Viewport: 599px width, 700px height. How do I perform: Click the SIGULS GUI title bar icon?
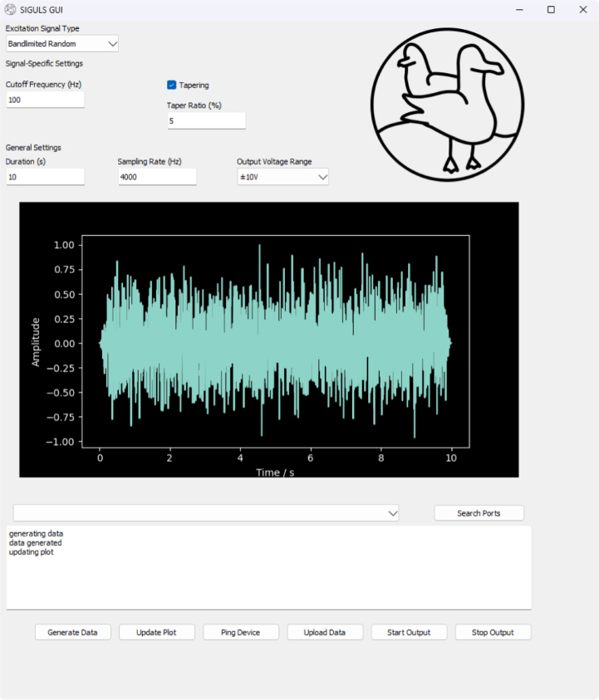tap(10, 9)
